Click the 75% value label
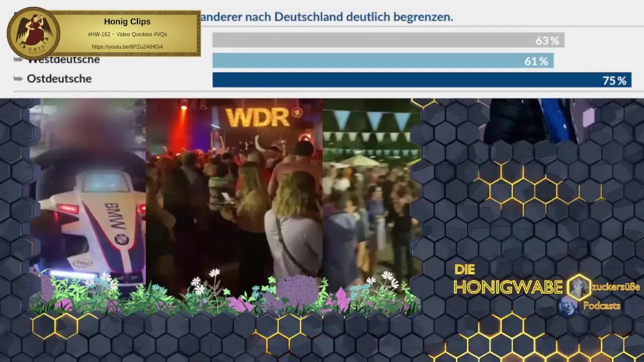The height and width of the screenshot is (362, 644). click(614, 80)
